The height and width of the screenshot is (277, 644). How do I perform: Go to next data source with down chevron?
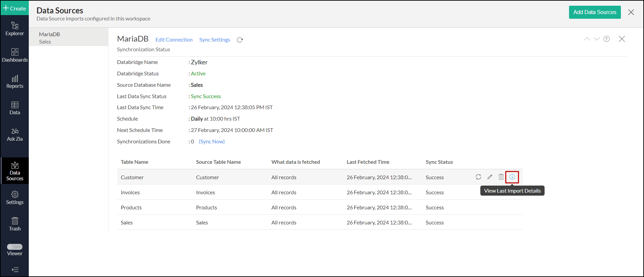click(596, 39)
